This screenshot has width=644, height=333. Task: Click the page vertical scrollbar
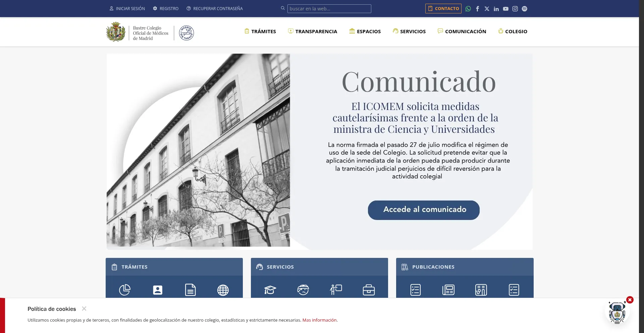point(641,166)
